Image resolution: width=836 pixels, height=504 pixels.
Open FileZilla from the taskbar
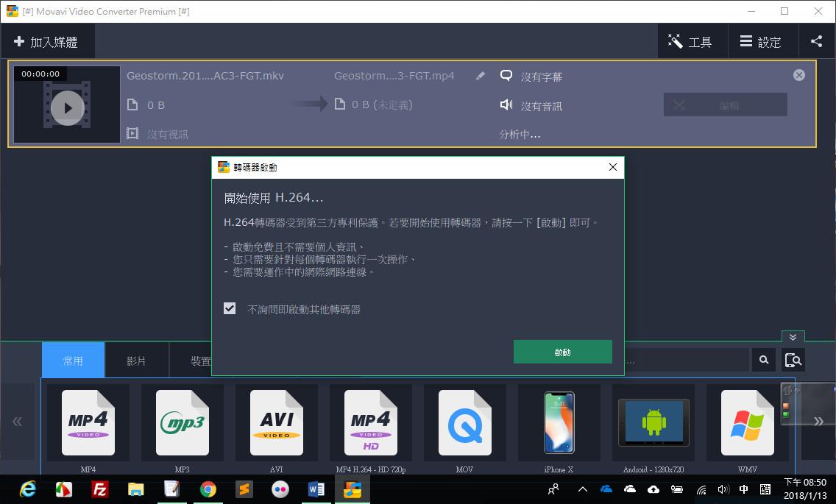(x=99, y=489)
